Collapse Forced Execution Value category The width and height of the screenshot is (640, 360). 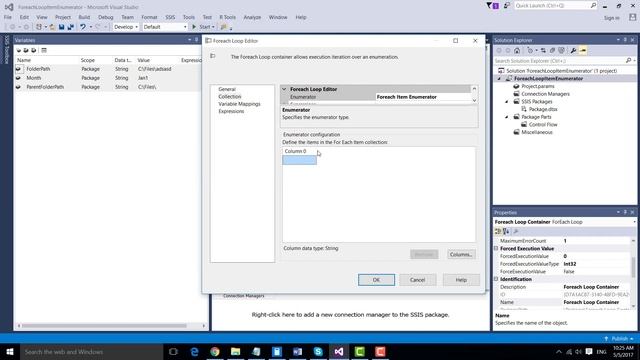[x=496, y=249]
